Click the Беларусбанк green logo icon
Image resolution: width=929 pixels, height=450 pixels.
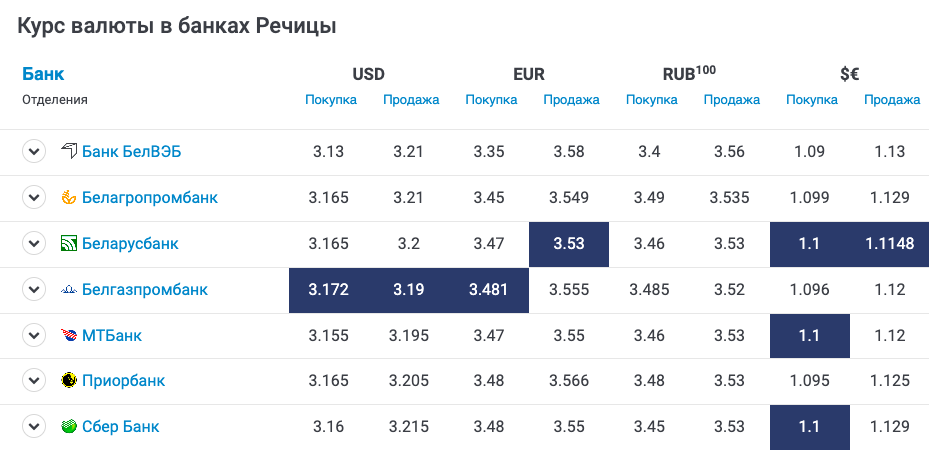tap(69, 243)
